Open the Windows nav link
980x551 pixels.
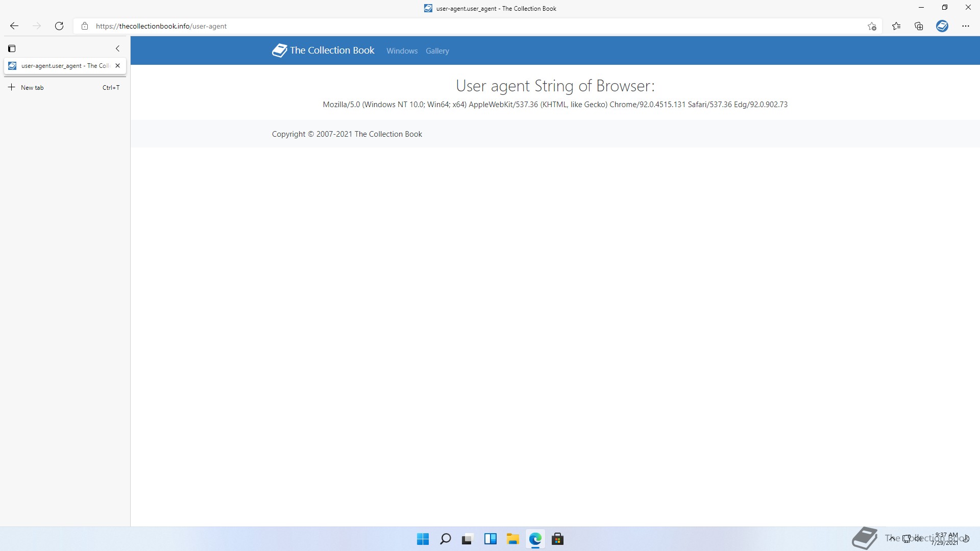point(402,51)
